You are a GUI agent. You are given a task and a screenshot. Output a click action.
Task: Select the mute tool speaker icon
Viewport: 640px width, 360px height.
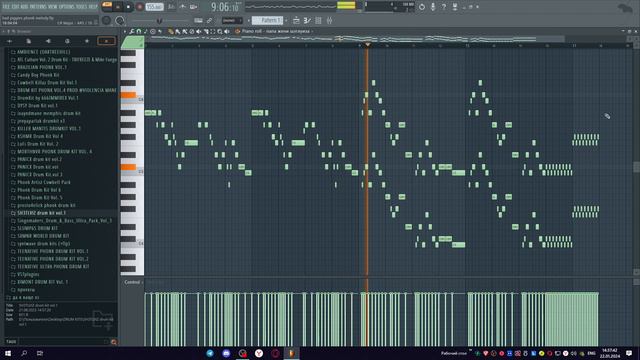(x=199, y=31)
